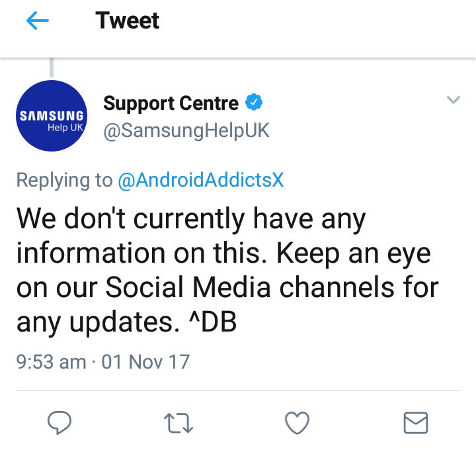Tap the thread connector line above avatar
This screenshot has height=452, width=476.
[x=52, y=68]
